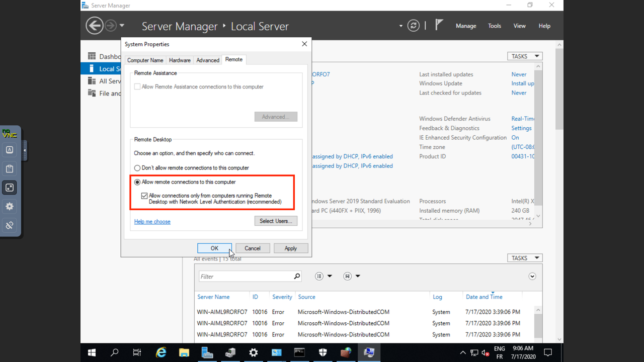
Task: Sort events by the Source column header
Action: point(306,297)
